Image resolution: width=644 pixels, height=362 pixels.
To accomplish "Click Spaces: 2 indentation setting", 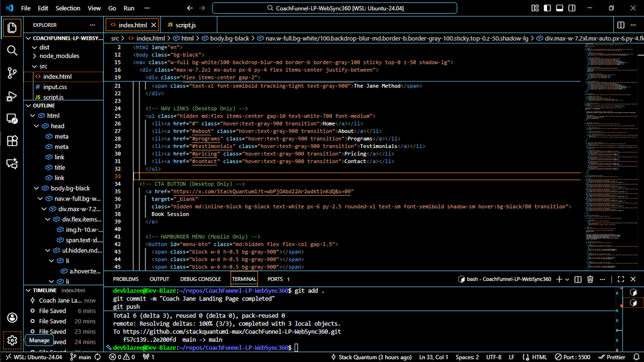I will (x=467, y=357).
